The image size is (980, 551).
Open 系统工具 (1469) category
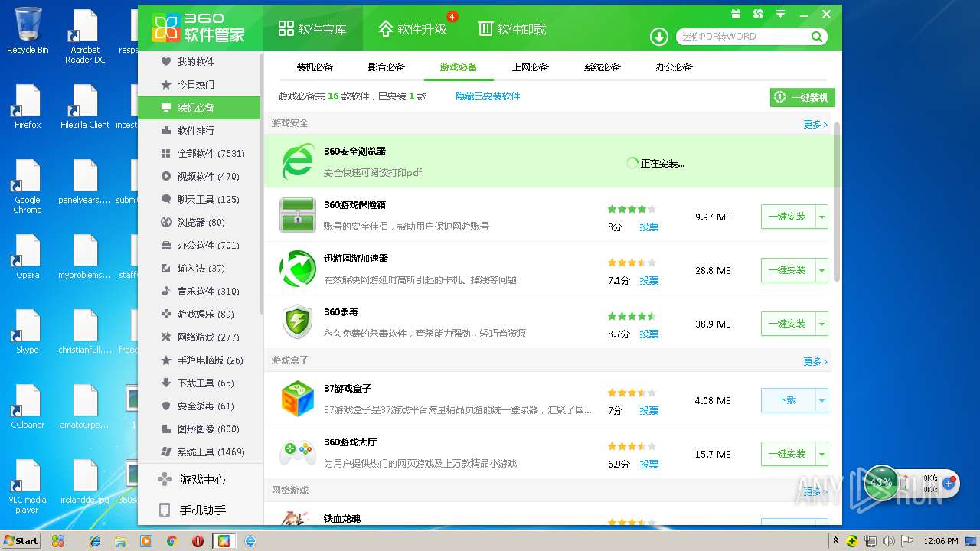tap(199, 452)
